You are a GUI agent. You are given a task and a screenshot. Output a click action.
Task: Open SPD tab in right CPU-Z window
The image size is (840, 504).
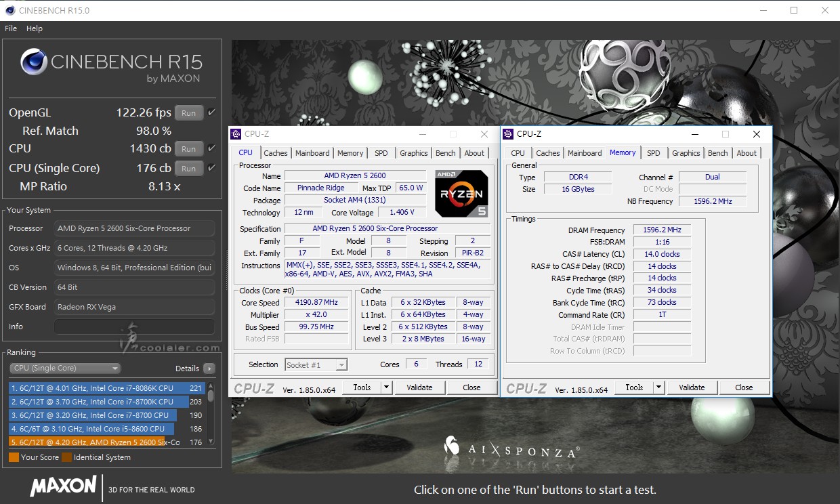pyautogui.click(x=654, y=153)
